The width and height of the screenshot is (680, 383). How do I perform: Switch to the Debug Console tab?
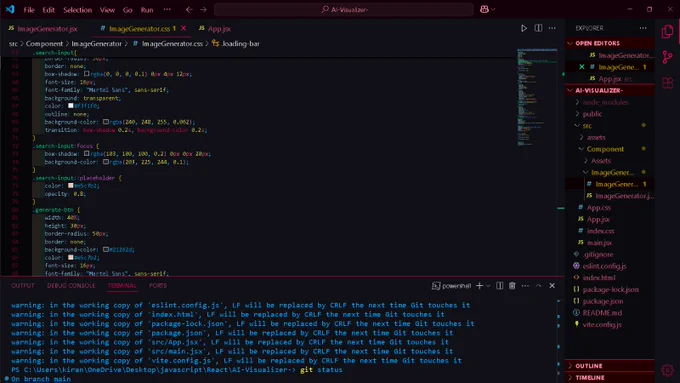click(71, 285)
